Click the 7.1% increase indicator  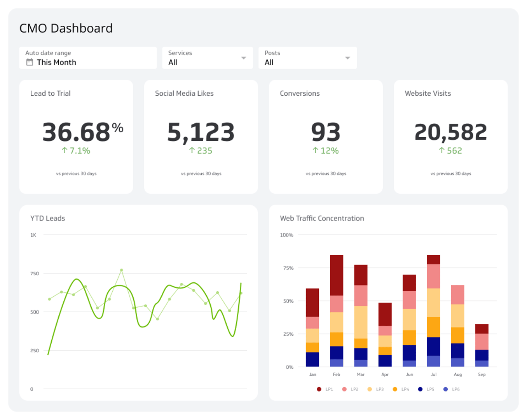[76, 150]
